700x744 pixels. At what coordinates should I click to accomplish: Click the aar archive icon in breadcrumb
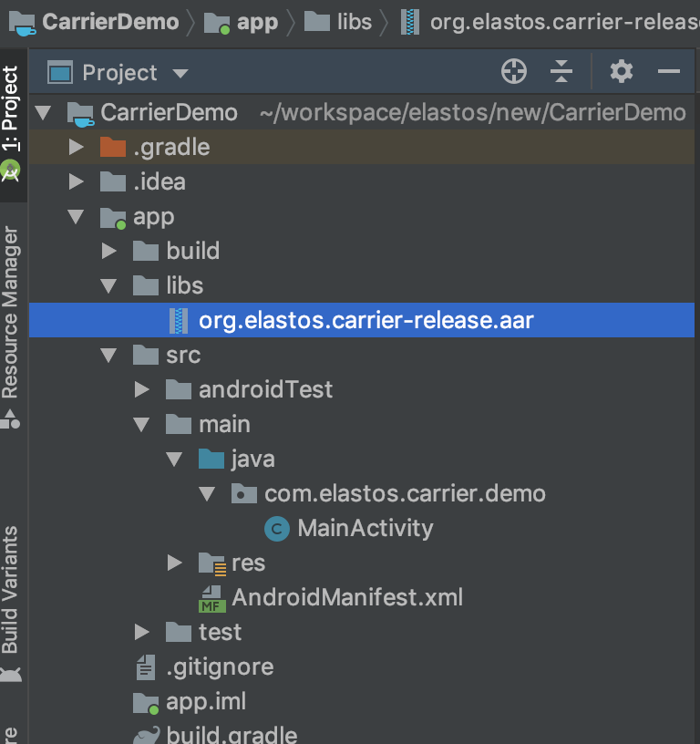(x=410, y=22)
